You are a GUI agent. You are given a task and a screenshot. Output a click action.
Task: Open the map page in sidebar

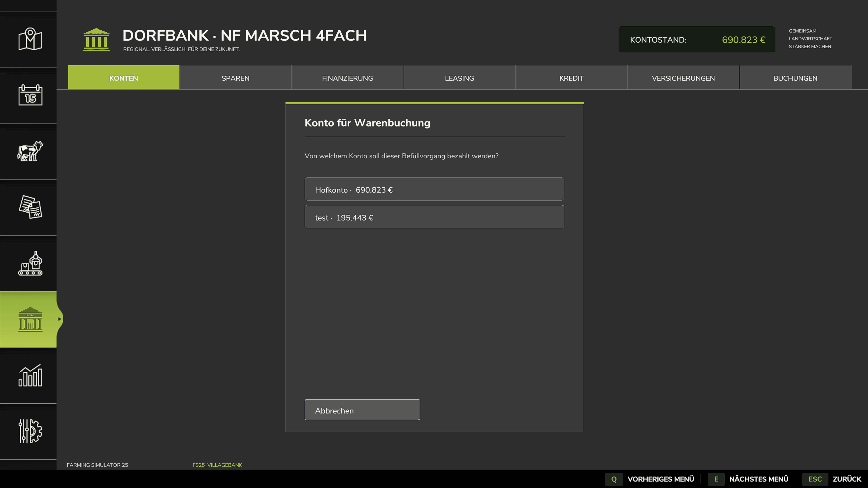click(x=30, y=39)
